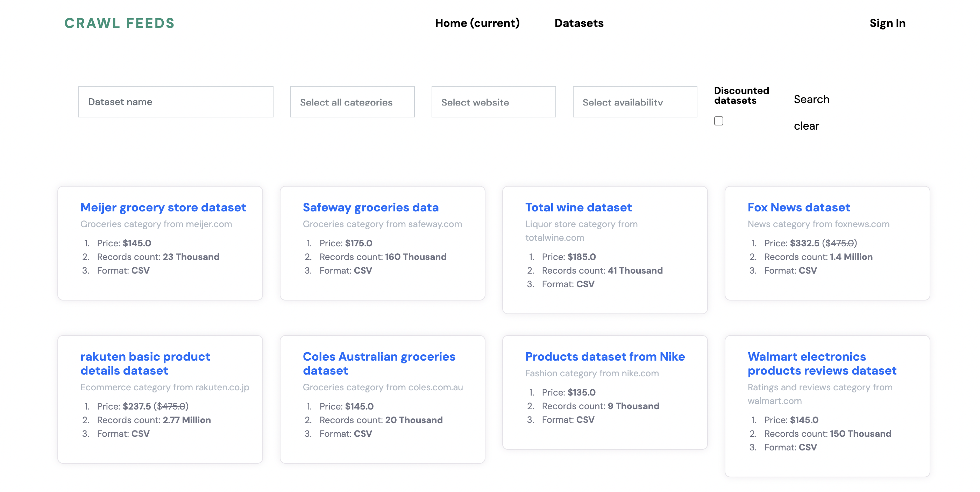
Task: Open the Home (current) nav item
Action: coord(477,23)
